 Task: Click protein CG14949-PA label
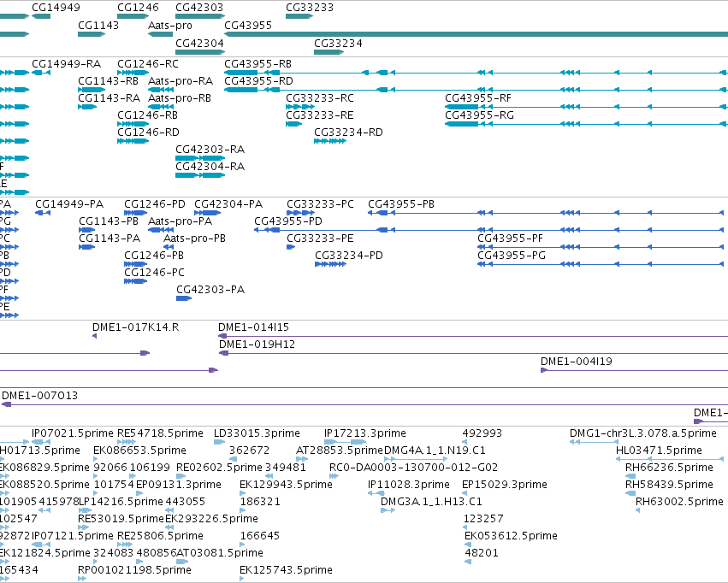(69, 204)
